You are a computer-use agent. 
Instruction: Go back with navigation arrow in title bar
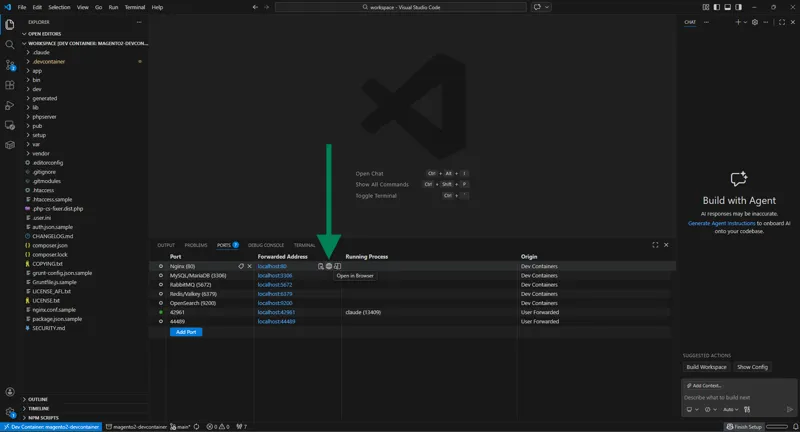(x=255, y=7)
